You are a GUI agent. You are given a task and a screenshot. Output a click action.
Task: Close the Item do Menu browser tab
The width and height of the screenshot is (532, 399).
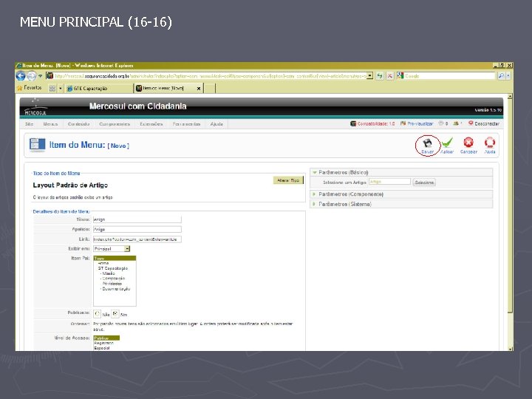[199, 89]
